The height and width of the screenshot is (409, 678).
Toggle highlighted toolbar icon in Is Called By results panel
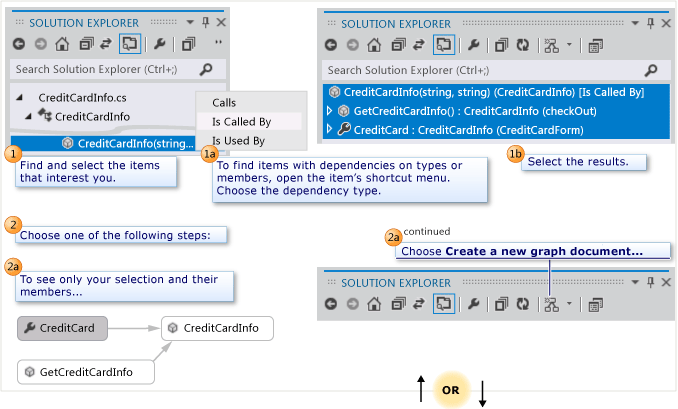tap(444, 45)
